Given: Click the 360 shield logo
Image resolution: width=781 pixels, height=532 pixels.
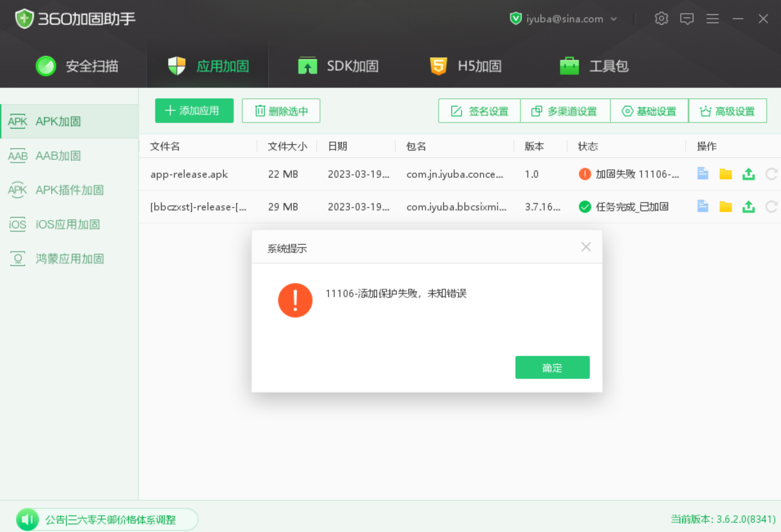Looking at the screenshot, I should point(25,19).
